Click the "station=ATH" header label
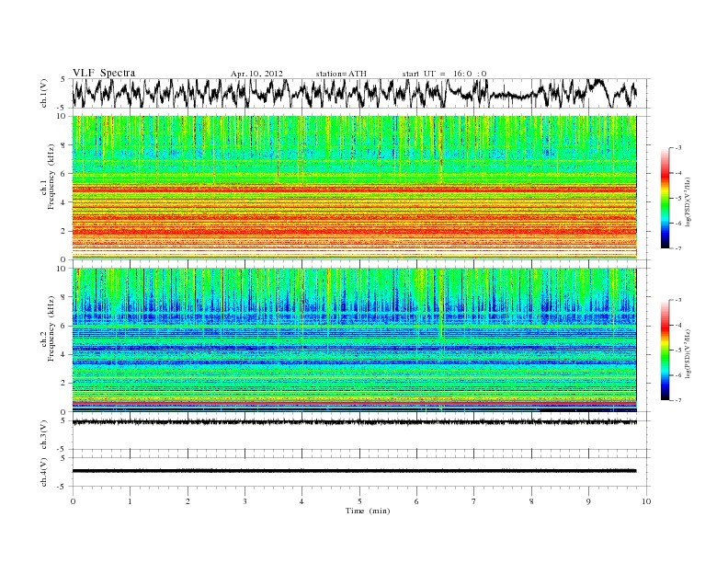 click(x=341, y=74)
